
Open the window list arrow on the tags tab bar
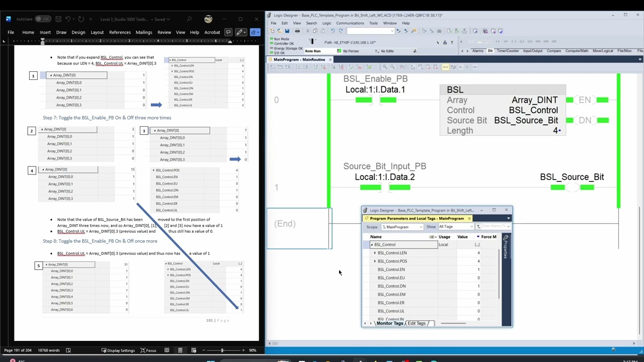[509, 219]
